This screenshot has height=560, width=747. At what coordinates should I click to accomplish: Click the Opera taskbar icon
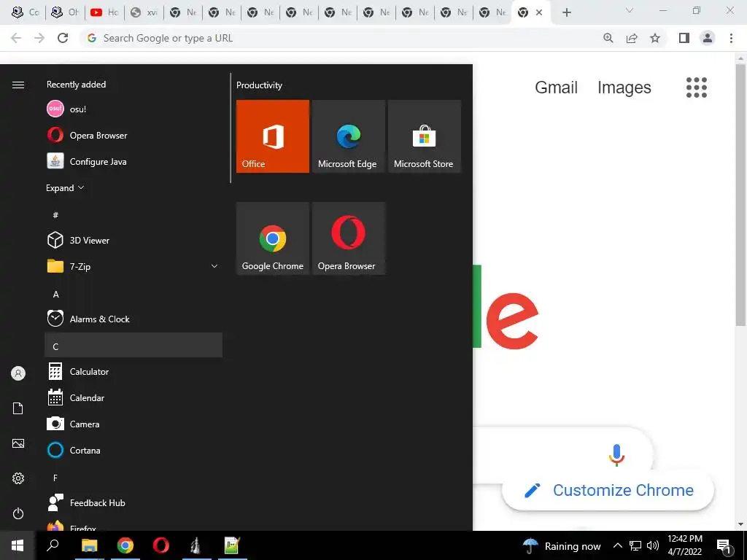click(161, 545)
